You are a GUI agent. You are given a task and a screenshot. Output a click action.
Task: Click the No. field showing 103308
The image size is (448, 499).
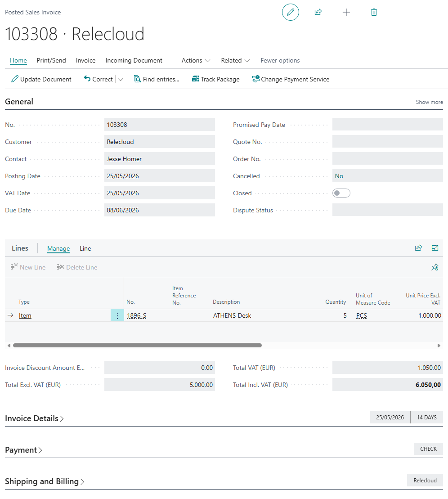[x=159, y=125]
